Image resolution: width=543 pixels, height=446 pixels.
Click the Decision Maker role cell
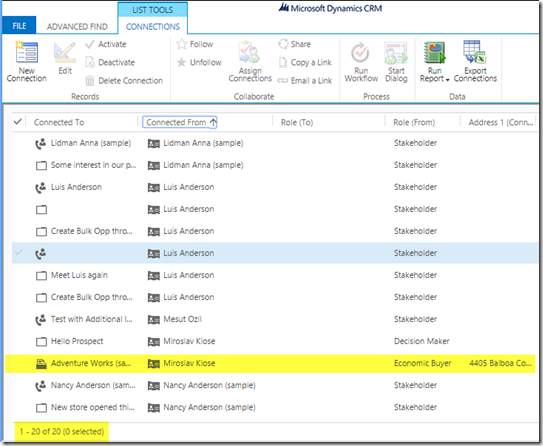(x=421, y=341)
